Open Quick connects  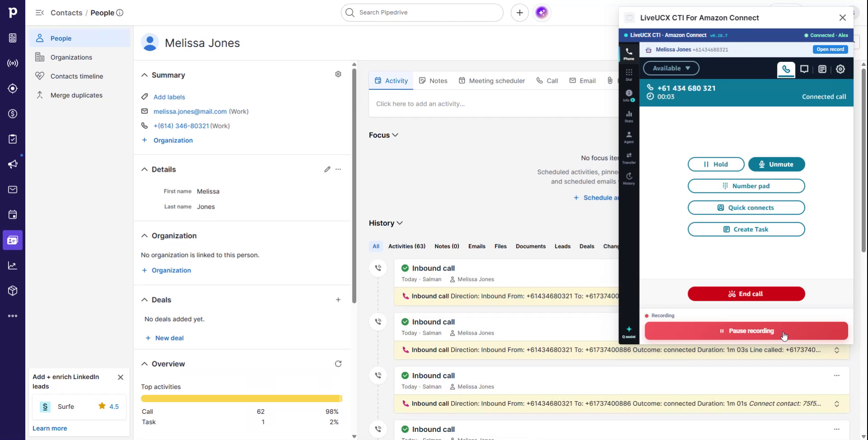[x=746, y=208]
